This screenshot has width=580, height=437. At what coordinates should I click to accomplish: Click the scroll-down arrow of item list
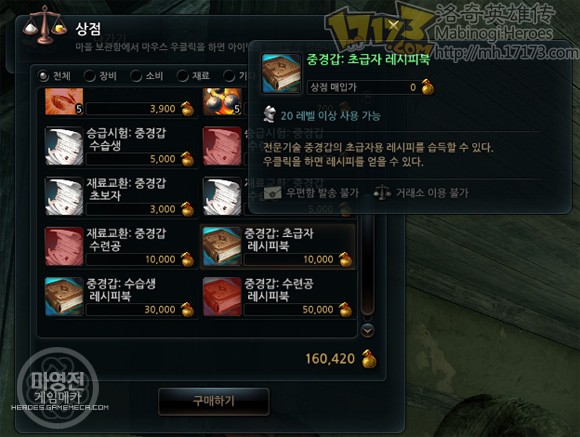[x=367, y=330]
